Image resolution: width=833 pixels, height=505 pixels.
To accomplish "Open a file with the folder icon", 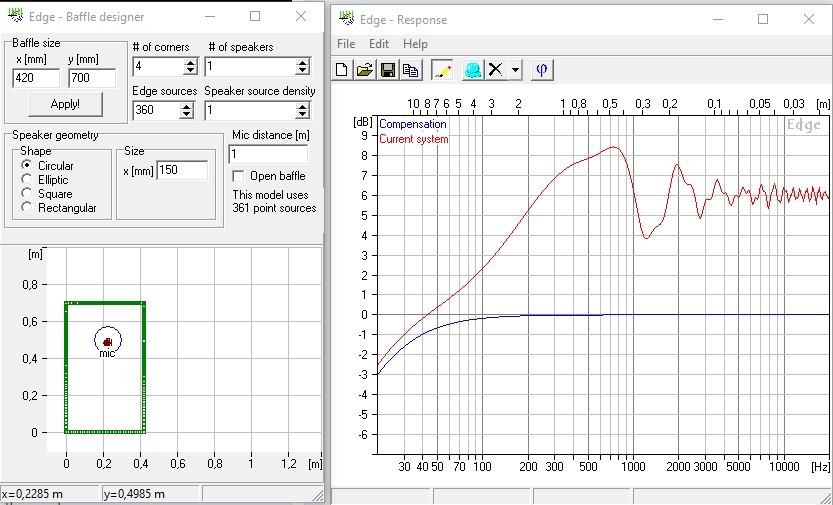I will [365, 70].
